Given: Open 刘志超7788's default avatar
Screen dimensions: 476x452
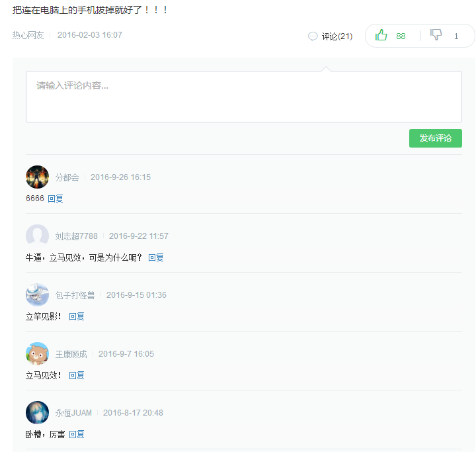Looking at the screenshot, I should pyautogui.click(x=37, y=236).
